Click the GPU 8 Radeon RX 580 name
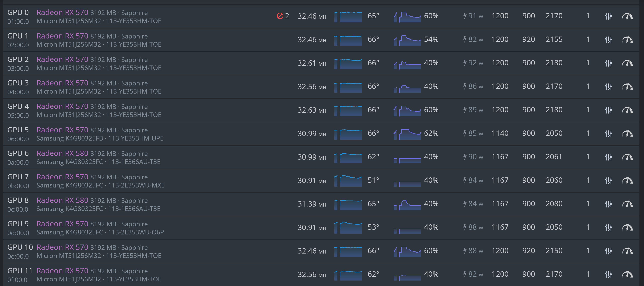 coord(62,200)
